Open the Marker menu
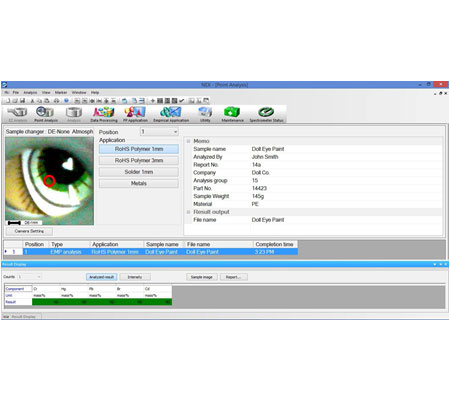 (61, 92)
